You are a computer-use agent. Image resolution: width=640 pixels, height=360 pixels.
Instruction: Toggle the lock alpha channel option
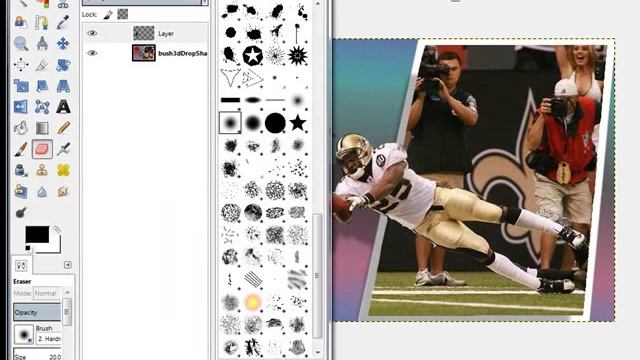pyautogui.click(x=122, y=14)
